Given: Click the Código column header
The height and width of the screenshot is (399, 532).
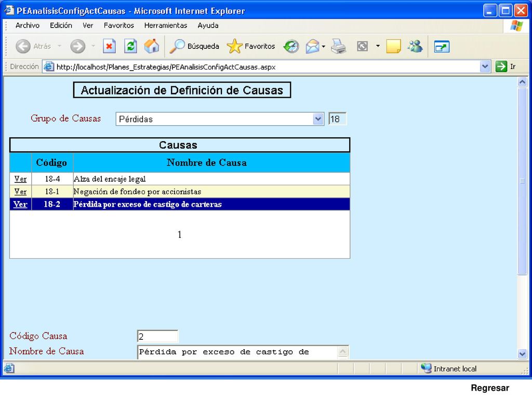Looking at the screenshot, I should (51, 163).
